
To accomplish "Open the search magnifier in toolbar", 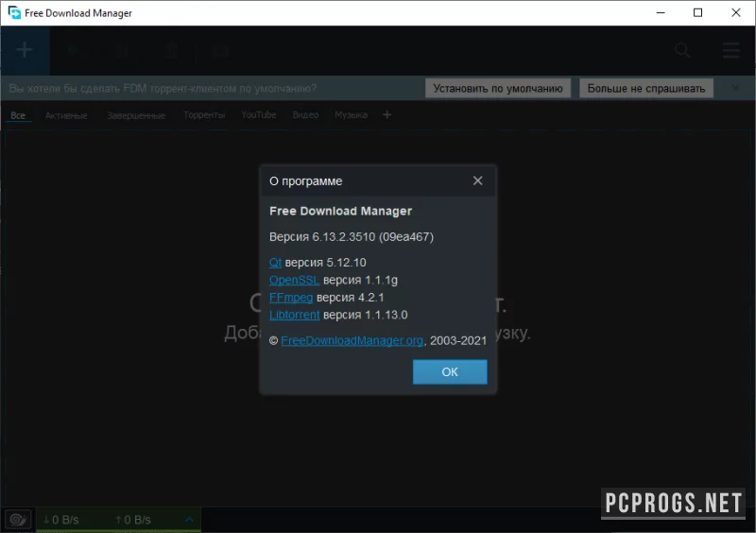I will [x=682, y=50].
